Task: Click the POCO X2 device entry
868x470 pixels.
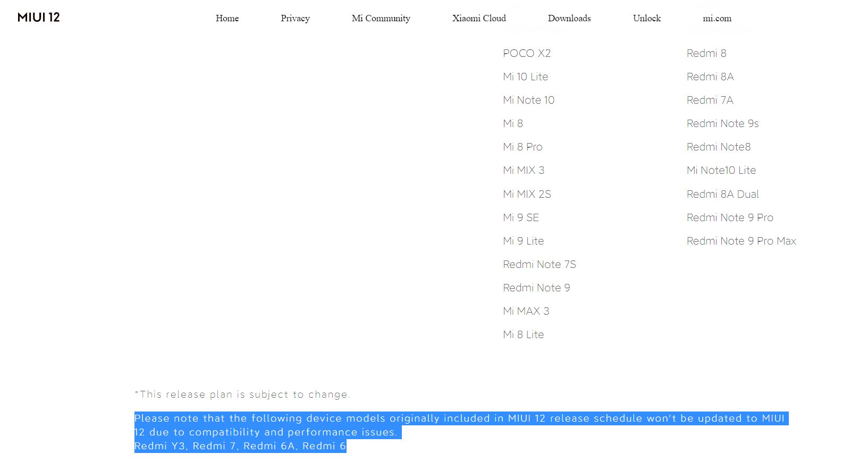Action: tap(527, 53)
